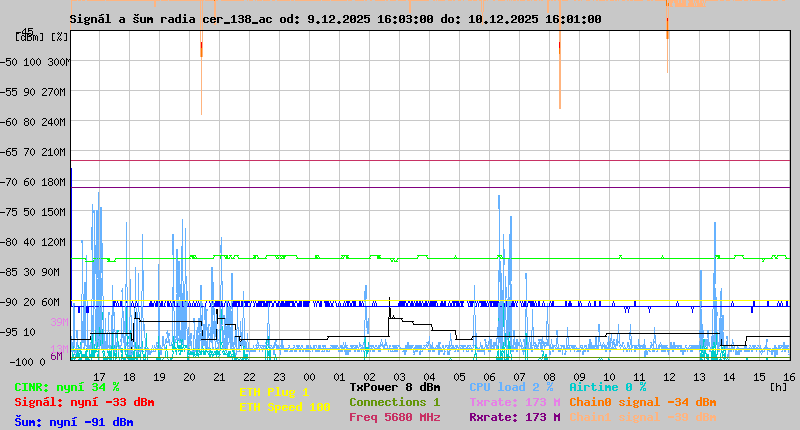Click the '-85 30 90M' y-axis label
Image resolution: width=800 pixels, height=430 pixels.
(x=31, y=272)
